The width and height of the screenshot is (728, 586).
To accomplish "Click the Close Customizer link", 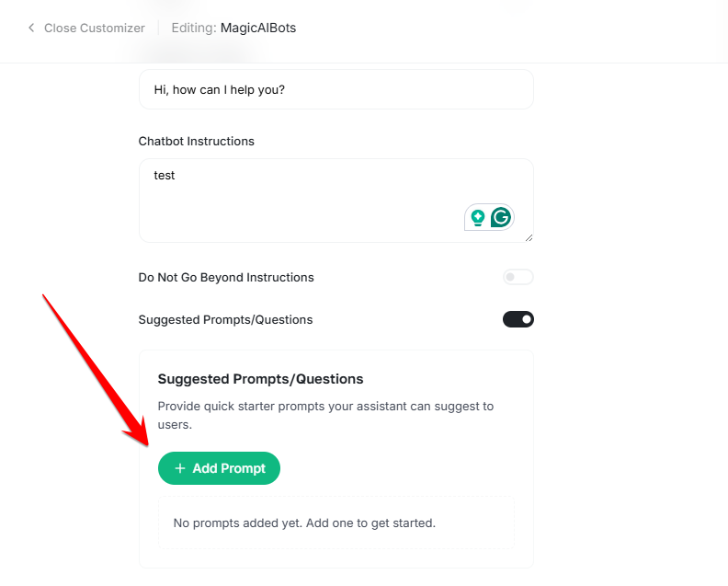I will 94,28.
